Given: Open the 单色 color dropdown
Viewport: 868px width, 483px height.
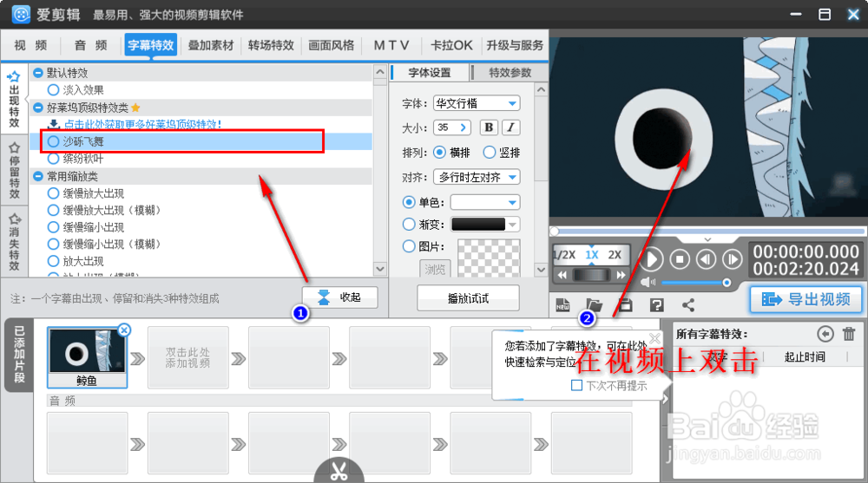Looking at the screenshot, I should [485, 203].
